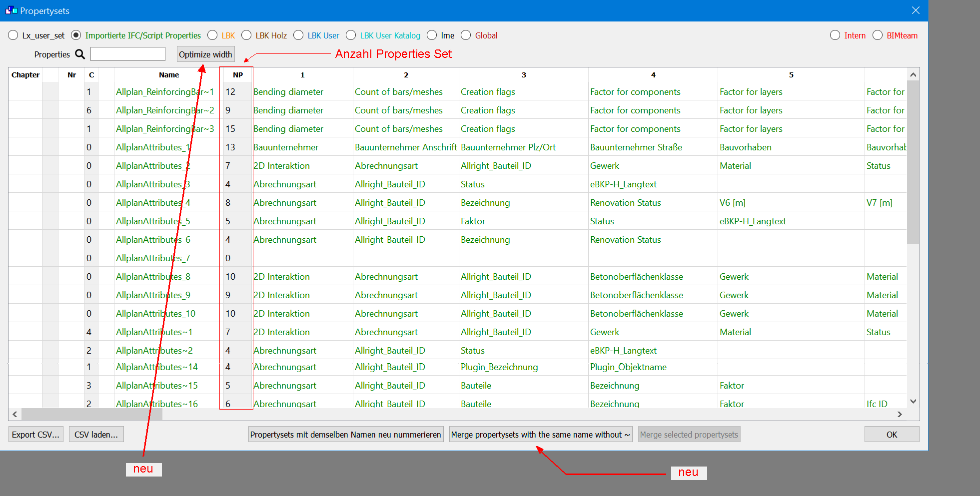The width and height of the screenshot is (980, 496).
Task: Select the BIMteam radio button
Action: [x=878, y=35]
